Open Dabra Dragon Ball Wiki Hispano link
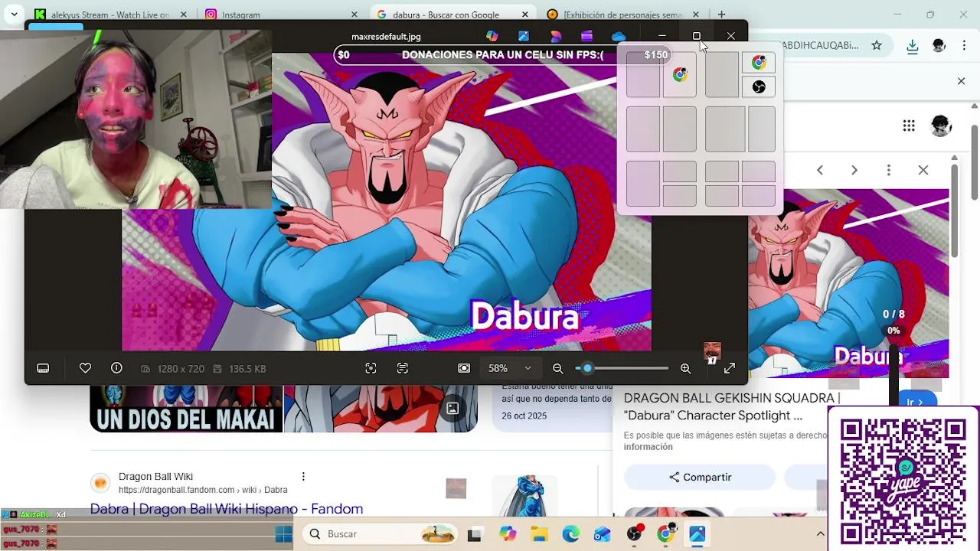The width and height of the screenshot is (980, 551). pos(227,509)
